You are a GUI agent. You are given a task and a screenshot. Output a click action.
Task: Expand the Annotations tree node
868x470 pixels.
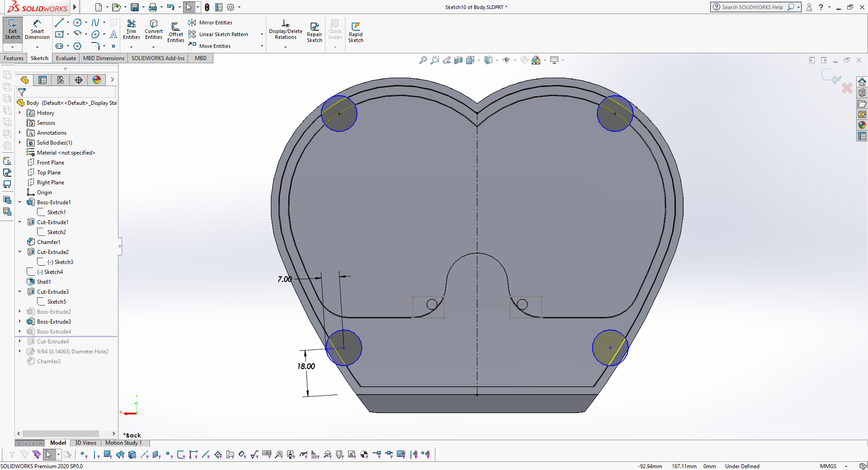click(x=20, y=132)
